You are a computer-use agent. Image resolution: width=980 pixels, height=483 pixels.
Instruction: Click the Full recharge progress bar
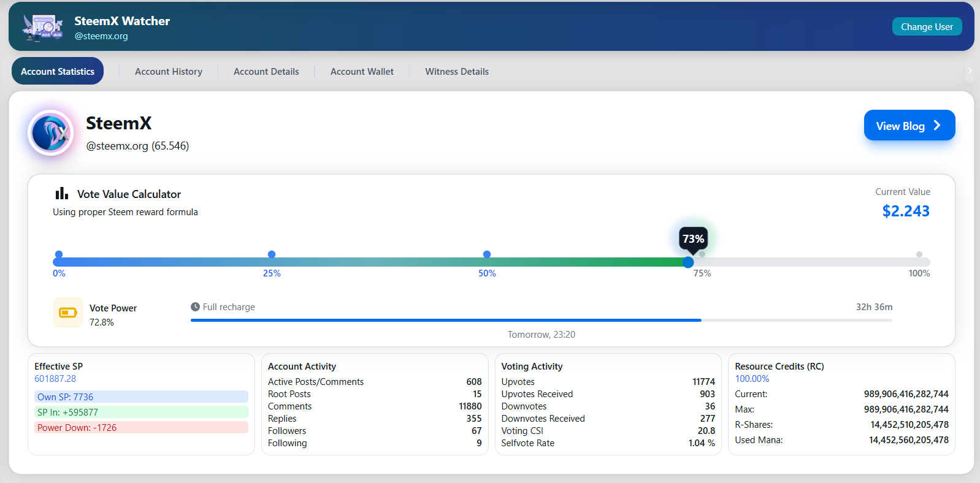tap(542, 320)
